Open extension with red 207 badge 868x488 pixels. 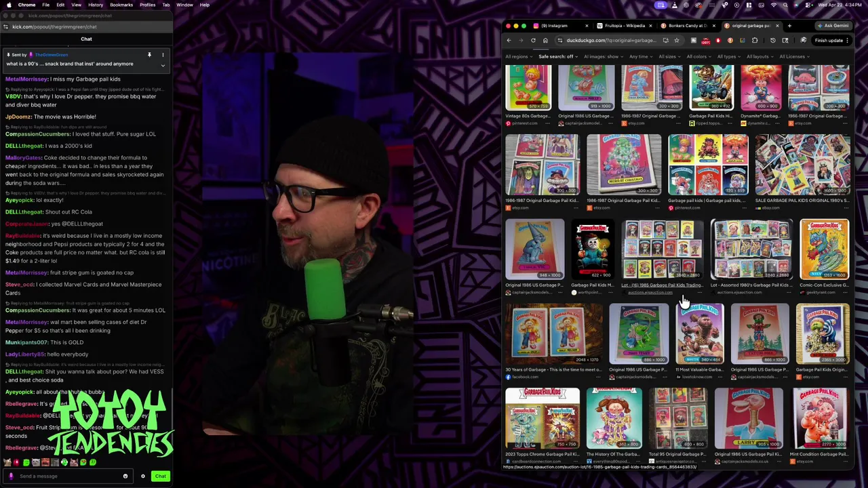pyautogui.click(x=705, y=41)
